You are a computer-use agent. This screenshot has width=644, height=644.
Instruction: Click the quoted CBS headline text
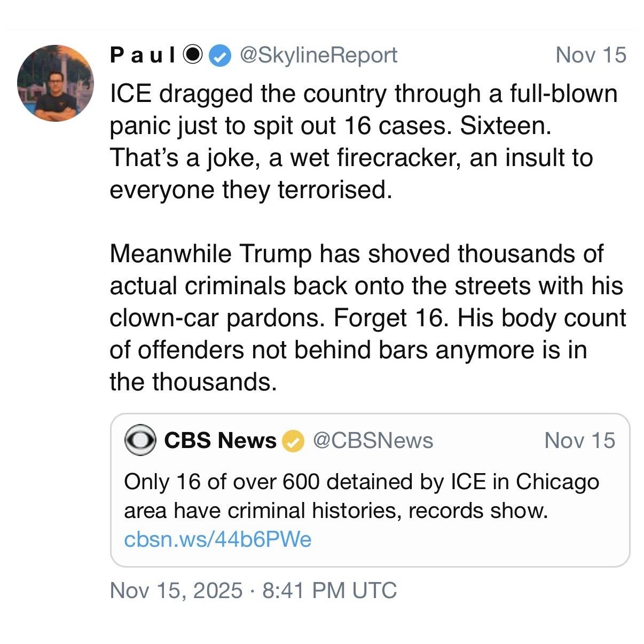361,496
